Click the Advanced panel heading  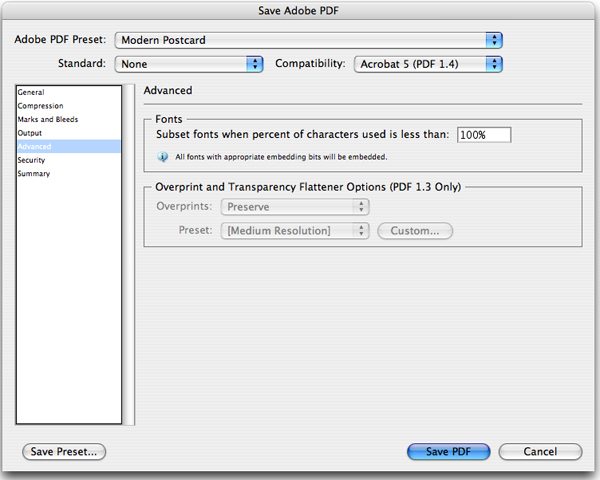coord(168,90)
